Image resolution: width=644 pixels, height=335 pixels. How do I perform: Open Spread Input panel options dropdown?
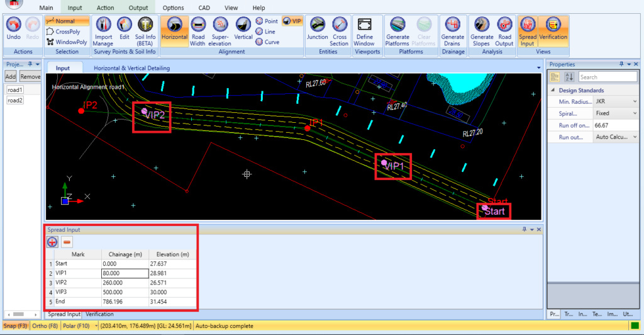(532, 229)
